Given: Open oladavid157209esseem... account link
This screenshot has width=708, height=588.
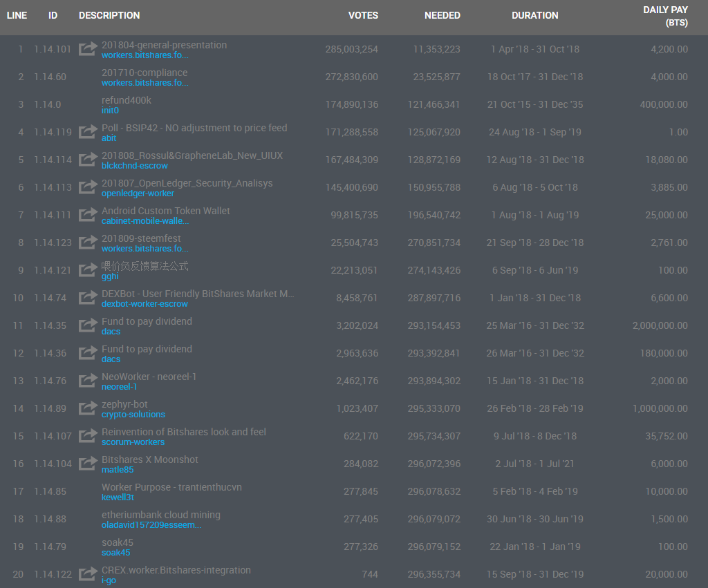Looking at the screenshot, I should point(151,525).
